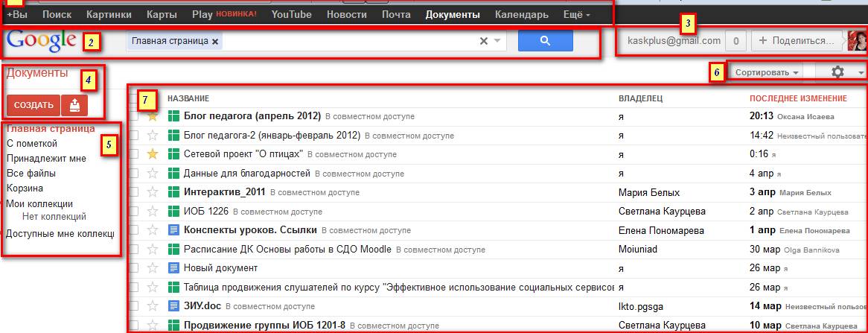Click spreadsheet icon of Блог педагога-2
The image size is (868, 333).
point(173,135)
